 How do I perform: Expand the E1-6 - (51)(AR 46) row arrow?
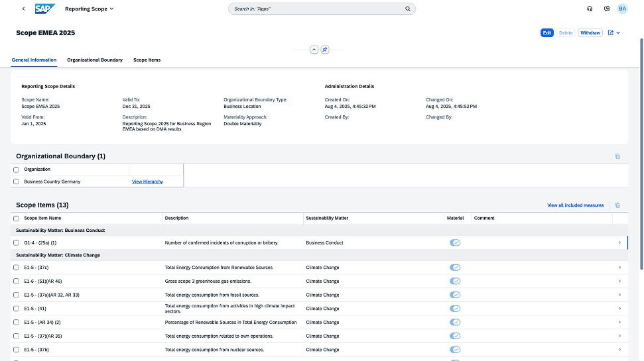click(619, 281)
